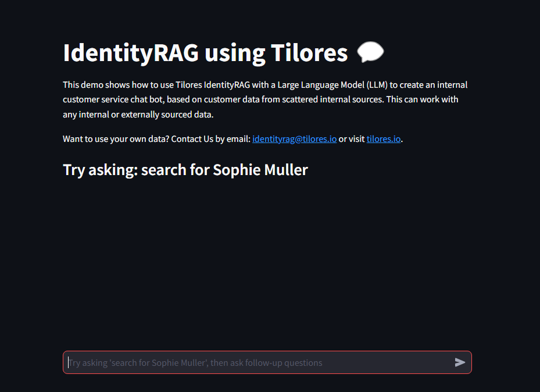Click the send arrow icon in chat box
540x392 pixels.
[x=460, y=362]
